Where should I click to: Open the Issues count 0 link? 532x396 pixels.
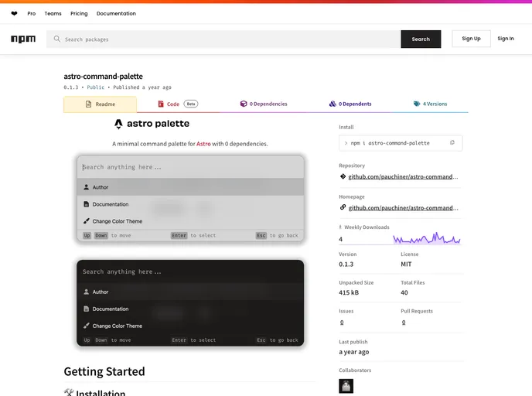[x=342, y=323]
